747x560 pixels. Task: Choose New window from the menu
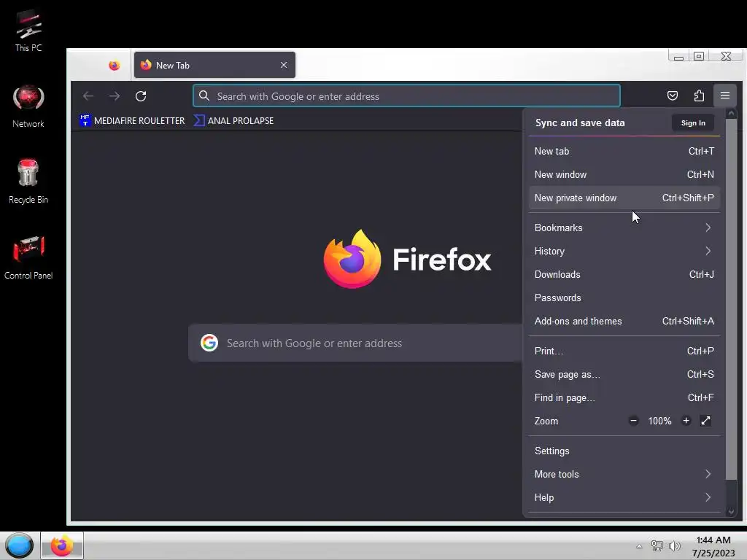[624, 174]
